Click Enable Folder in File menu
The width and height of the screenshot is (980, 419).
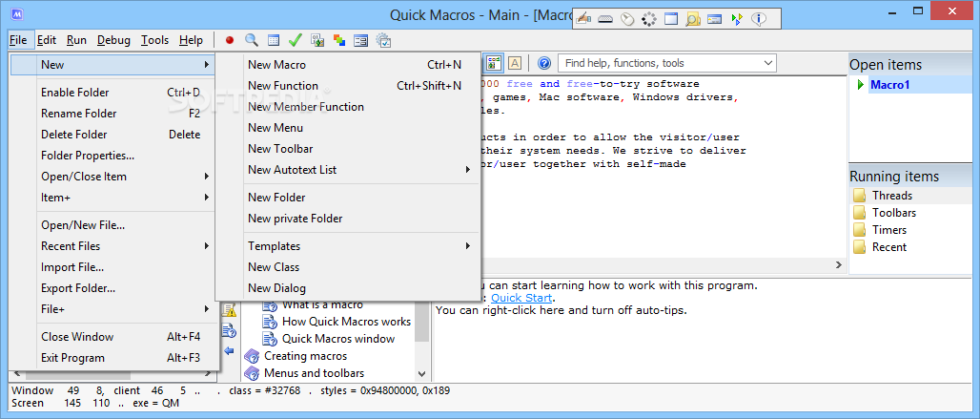pyautogui.click(x=113, y=93)
